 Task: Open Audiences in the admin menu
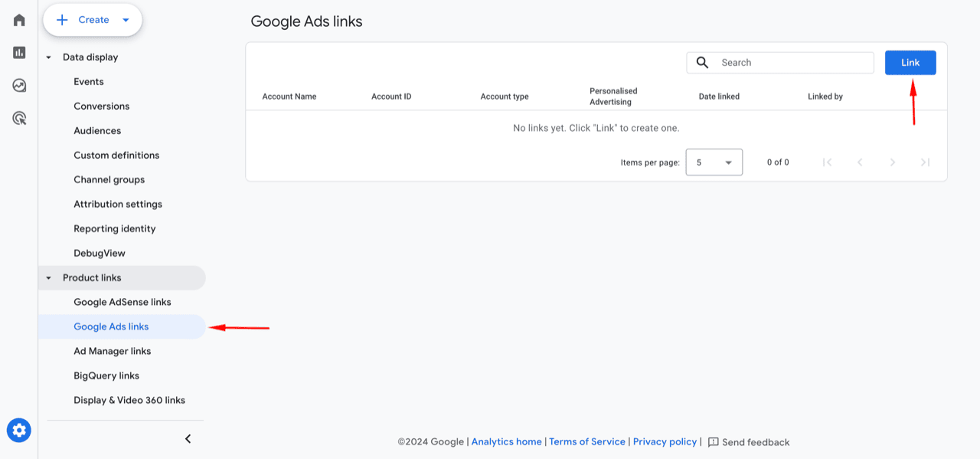point(97,131)
